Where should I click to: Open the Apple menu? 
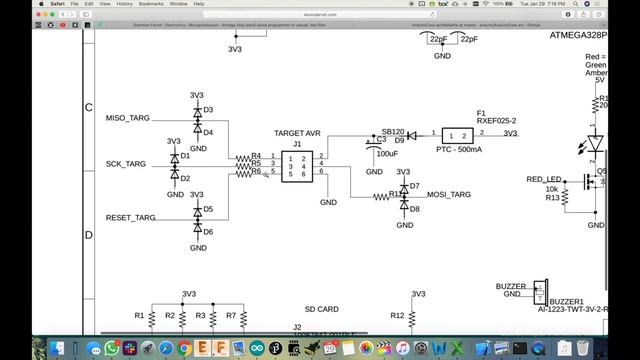(41, 4)
